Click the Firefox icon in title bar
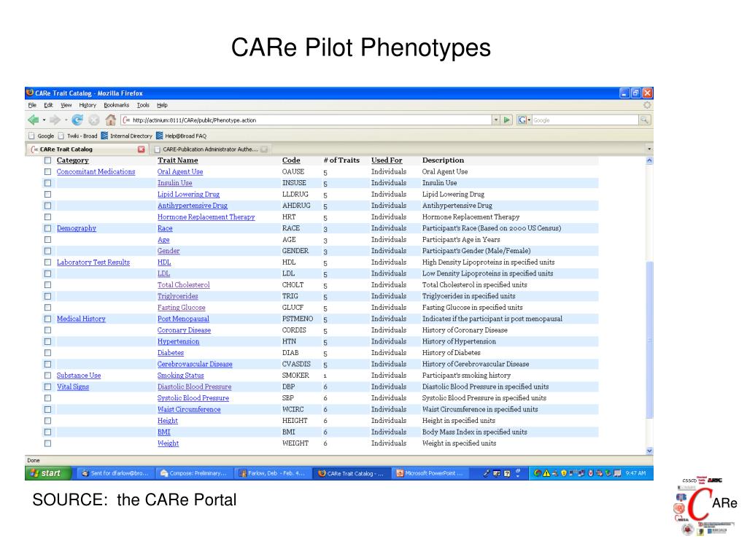This screenshot has height=560, width=747. click(30, 93)
